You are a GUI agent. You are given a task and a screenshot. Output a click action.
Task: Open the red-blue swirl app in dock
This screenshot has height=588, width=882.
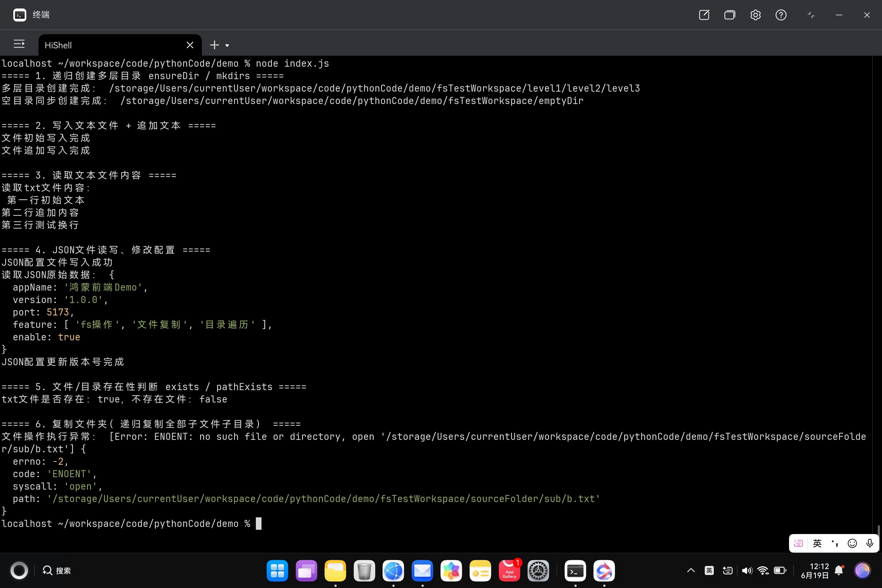tap(604, 571)
